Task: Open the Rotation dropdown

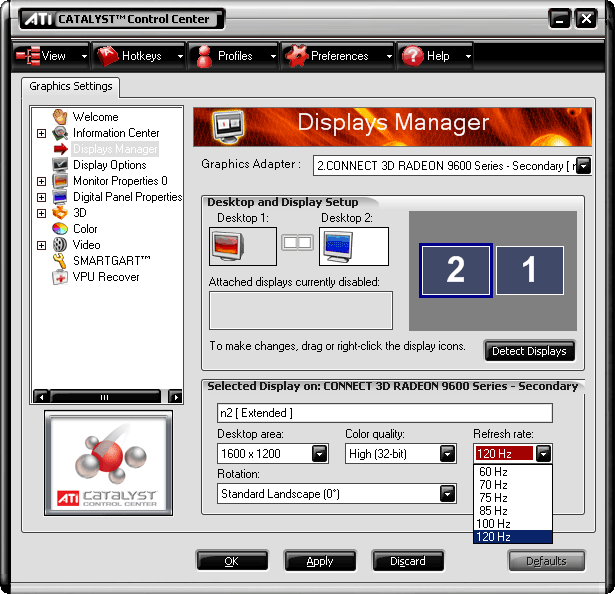Action: click(x=448, y=494)
